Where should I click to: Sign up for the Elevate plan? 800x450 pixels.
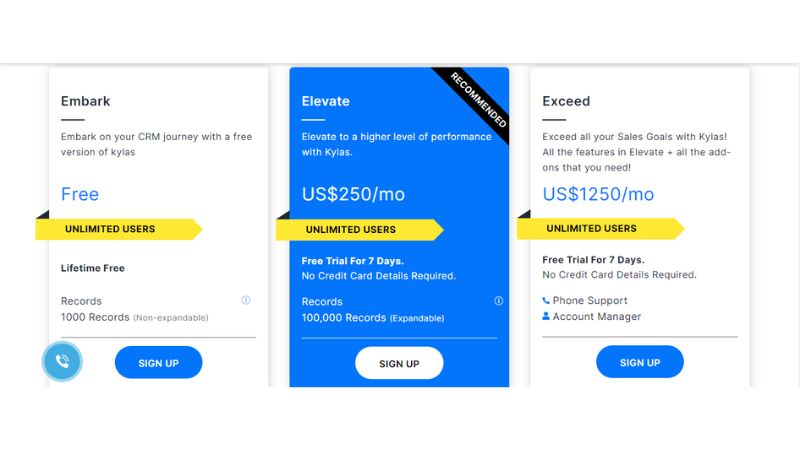click(x=399, y=363)
